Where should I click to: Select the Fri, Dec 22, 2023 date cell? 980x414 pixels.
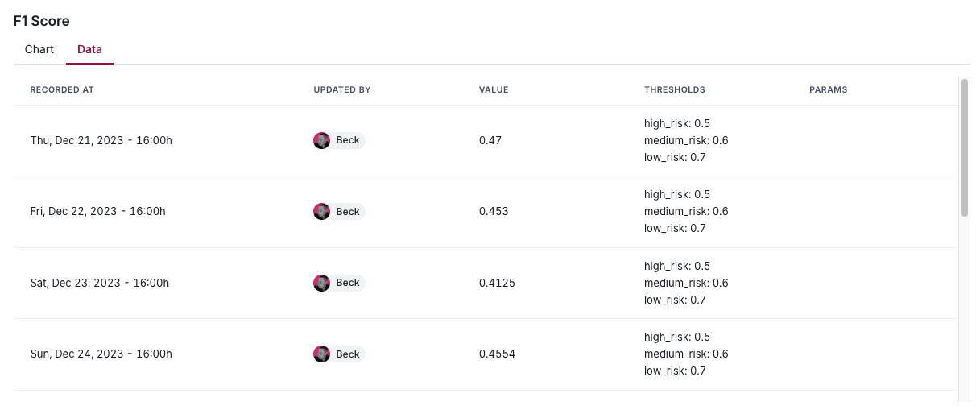click(x=97, y=212)
